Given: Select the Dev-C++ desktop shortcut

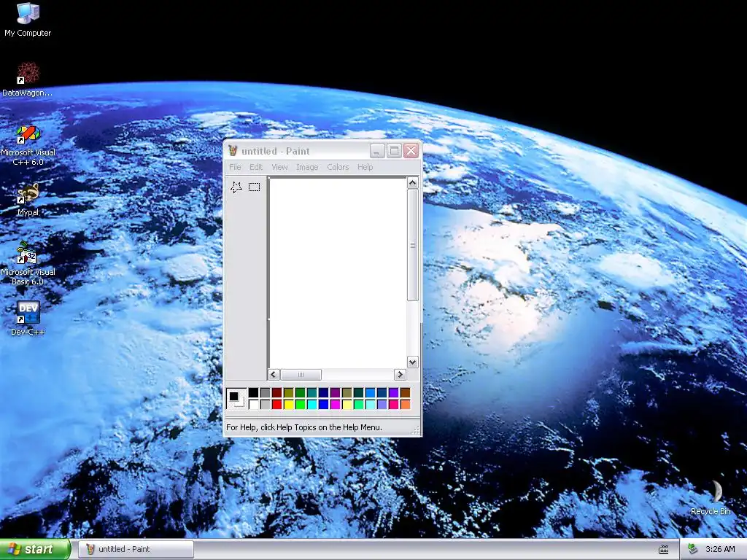Looking at the screenshot, I should (28, 319).
